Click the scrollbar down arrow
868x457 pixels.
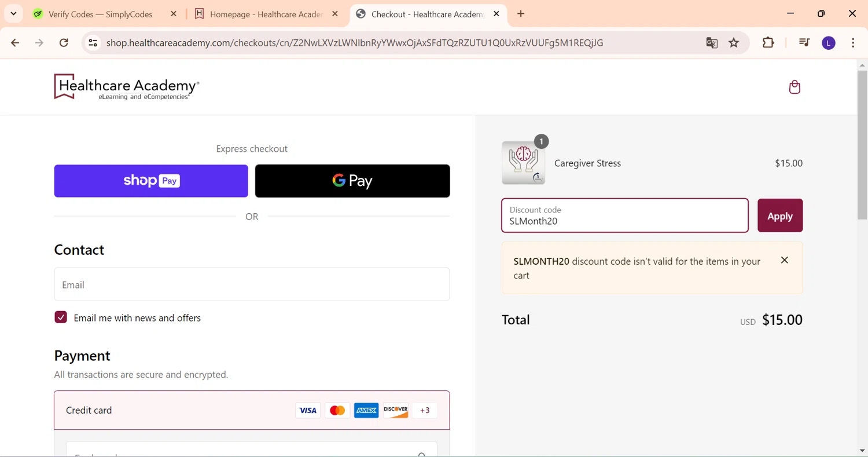[862, 451]
